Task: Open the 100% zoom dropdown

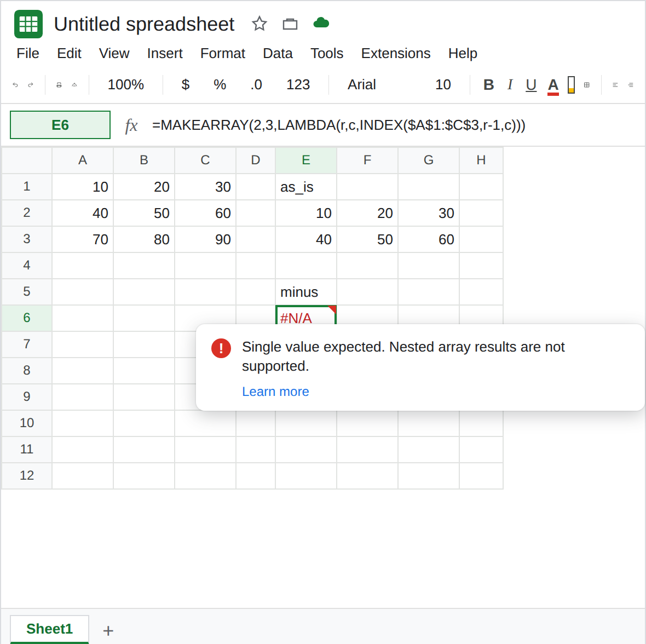Action: (126, 84)
